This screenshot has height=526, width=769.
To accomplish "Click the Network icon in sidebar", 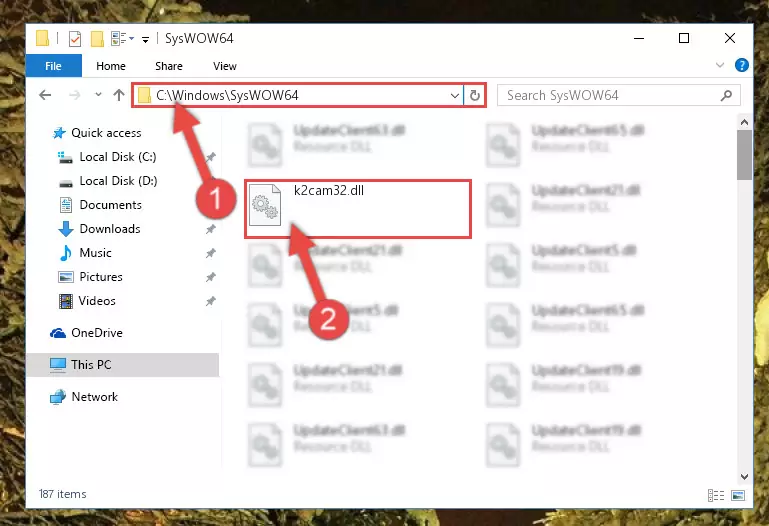I will 58,397.
